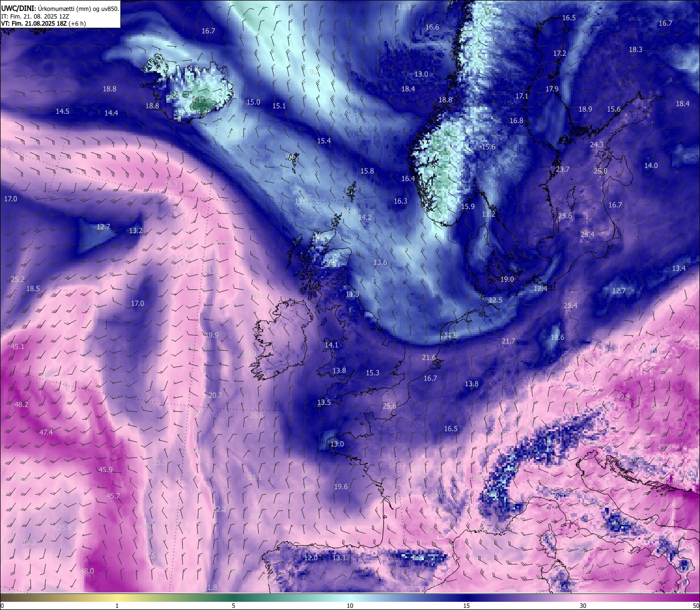The width and height of the screenshot is (700, 610).
Task: Click the map value 26.6
Action: pyautogui.click(x=256, y=416)
